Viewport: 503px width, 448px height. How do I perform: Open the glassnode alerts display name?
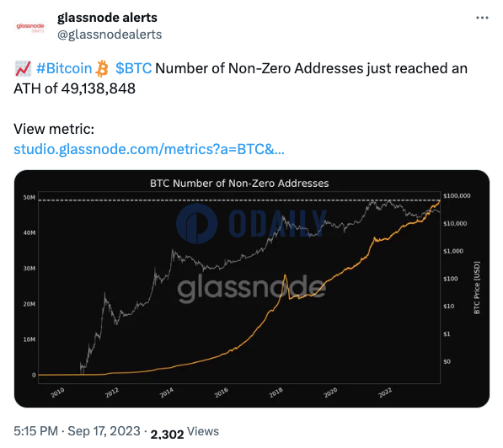tap(107, 18)
